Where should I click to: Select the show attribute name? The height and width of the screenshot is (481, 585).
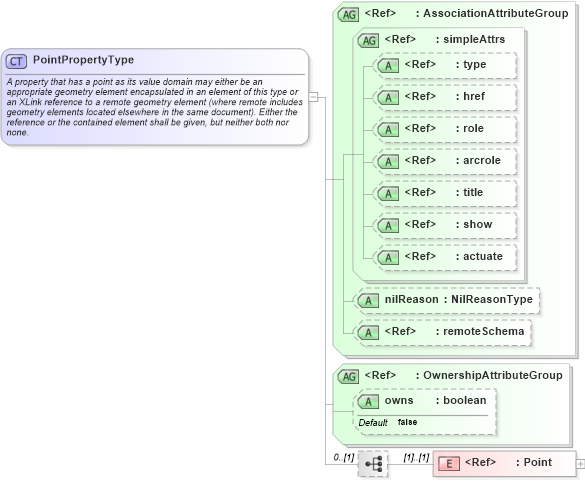tap(478, 224)
